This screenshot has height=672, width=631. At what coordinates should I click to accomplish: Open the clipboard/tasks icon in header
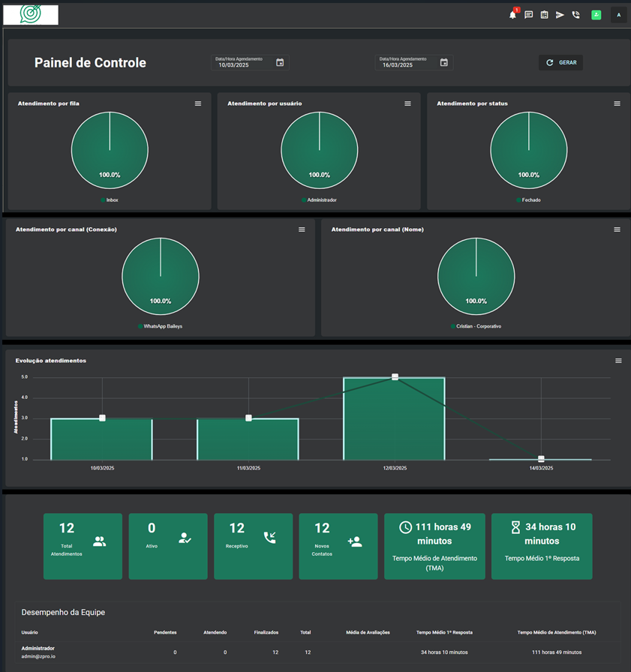coord(543,15)
